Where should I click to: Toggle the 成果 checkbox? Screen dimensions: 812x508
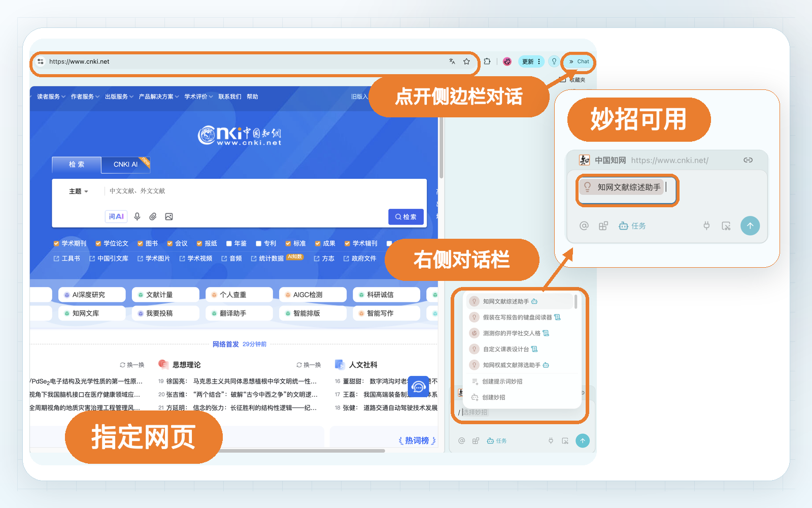click(318, 243)
